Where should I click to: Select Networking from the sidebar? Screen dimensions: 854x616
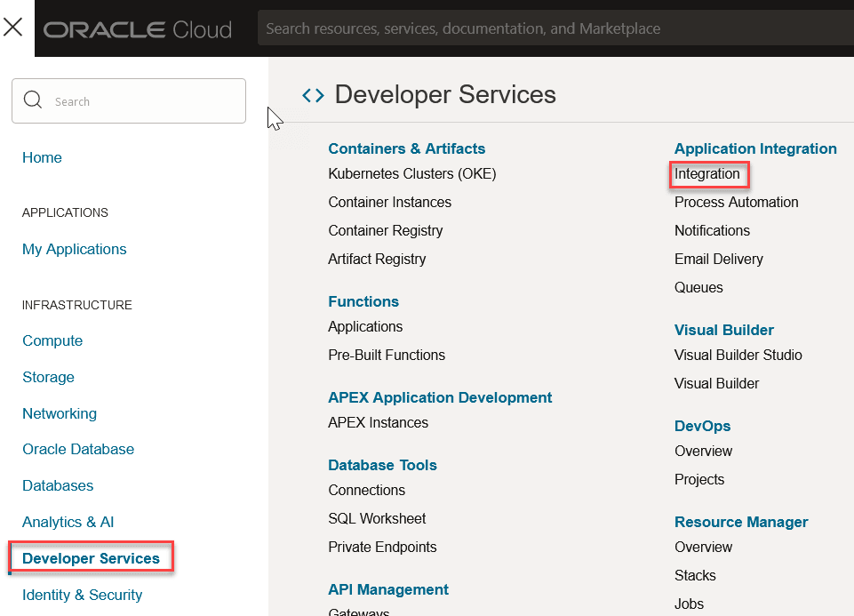pyautogui.click(x=60, y=413)
